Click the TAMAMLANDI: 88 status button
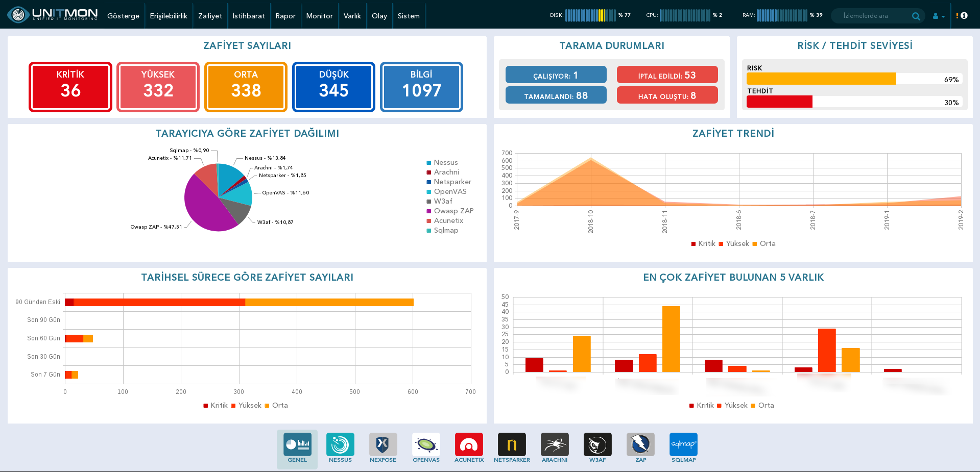Viewport: 980px width, 472px height. [x=556, y=95]
